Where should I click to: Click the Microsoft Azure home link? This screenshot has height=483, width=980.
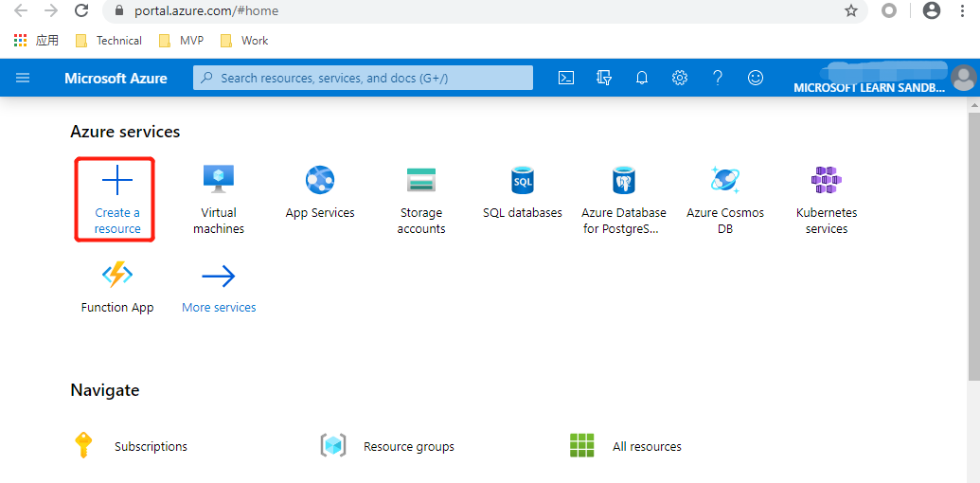point(116,78)
